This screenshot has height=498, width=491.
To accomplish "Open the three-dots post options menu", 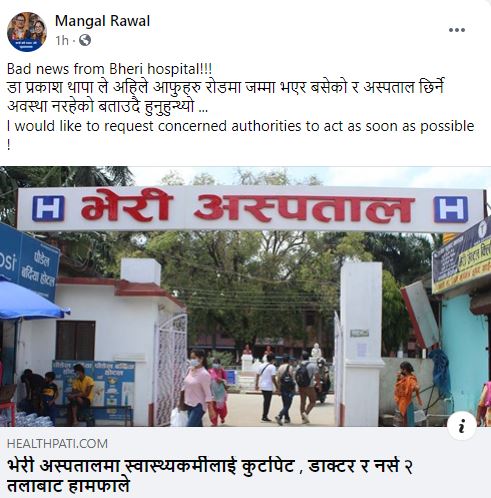I will pos(456,30).
